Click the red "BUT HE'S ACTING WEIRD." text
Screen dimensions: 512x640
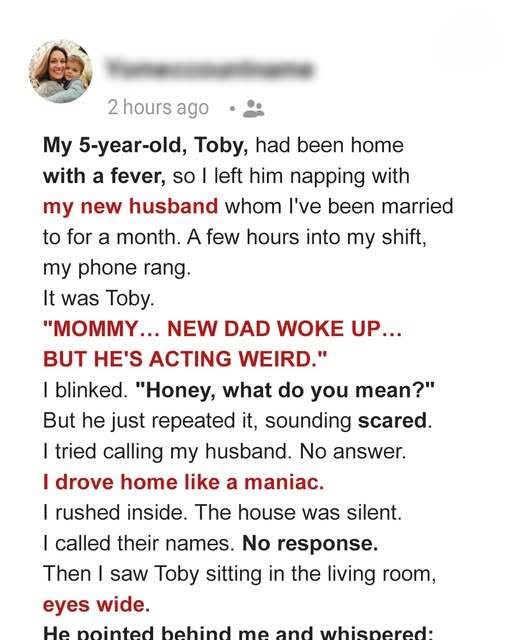pos(185,359)
